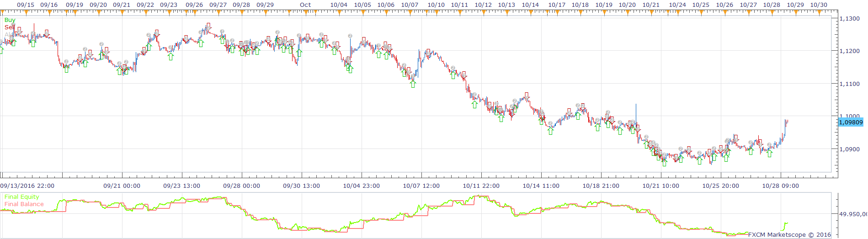Click the 1,0900 price axis label

[x=850, y=149]
